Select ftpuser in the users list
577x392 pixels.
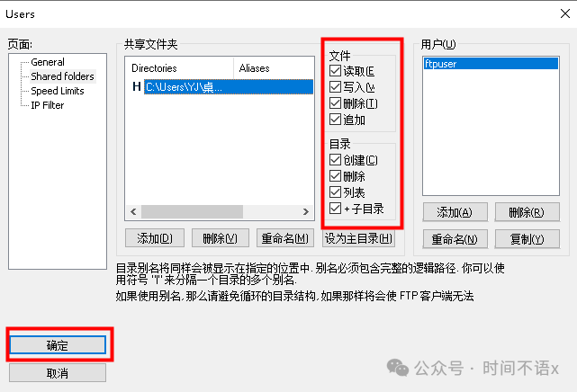(x=491, y=64)
